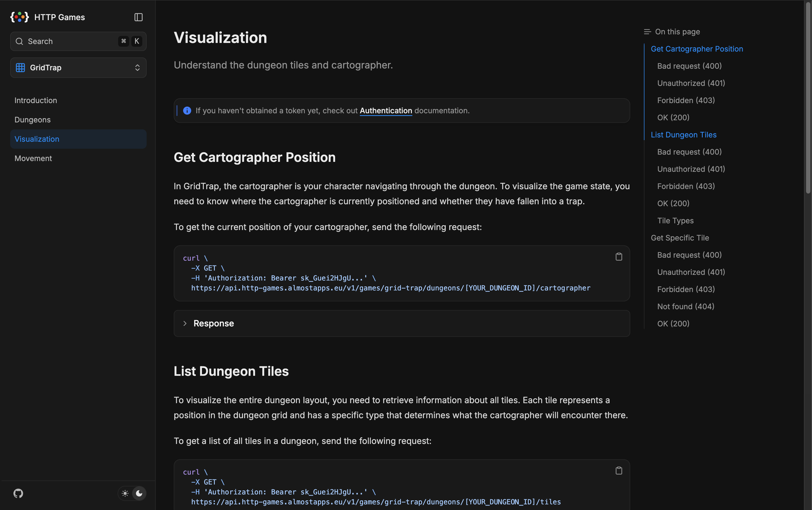
Task: Open the Introduction sidebar page
Action: click(35, 100)
